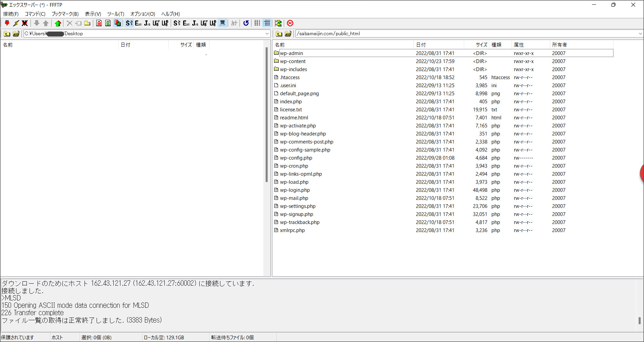Enable ASCII transfer mode (red A)
This screenshot has width=644, height=342.
tap(99, 23)
